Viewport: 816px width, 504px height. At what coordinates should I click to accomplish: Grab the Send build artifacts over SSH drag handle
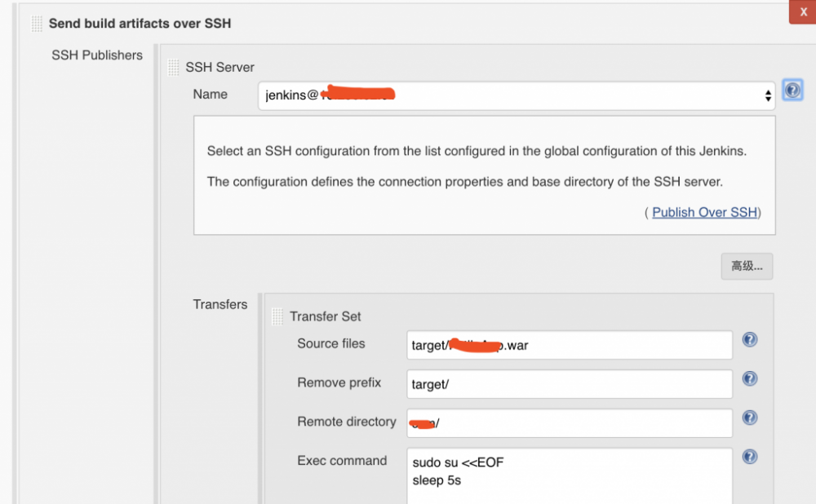[36, 24]
